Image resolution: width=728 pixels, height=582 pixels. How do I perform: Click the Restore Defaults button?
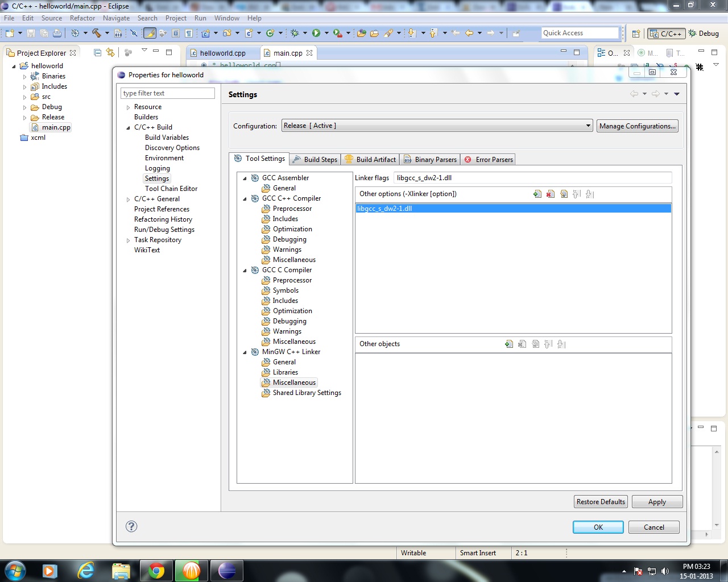click(x=601, y=502)
